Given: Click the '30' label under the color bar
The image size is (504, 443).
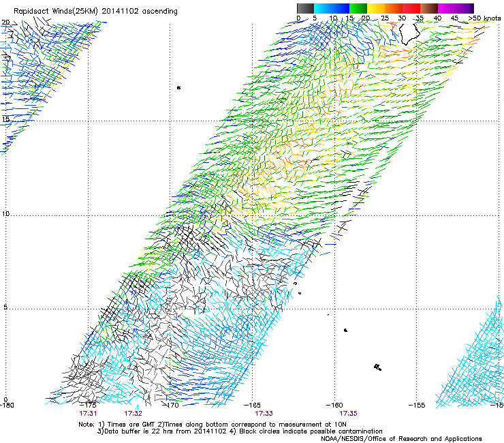Looking at the screenshot, I should 402,18.
